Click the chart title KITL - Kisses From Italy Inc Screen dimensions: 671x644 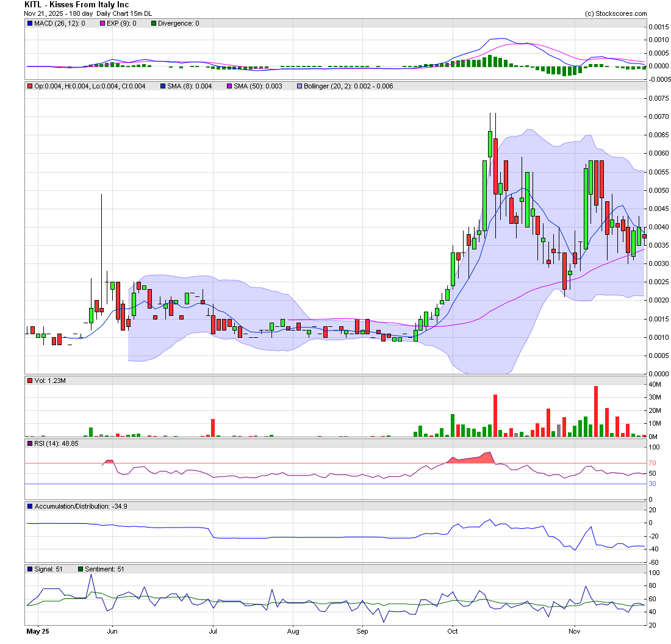77,5
